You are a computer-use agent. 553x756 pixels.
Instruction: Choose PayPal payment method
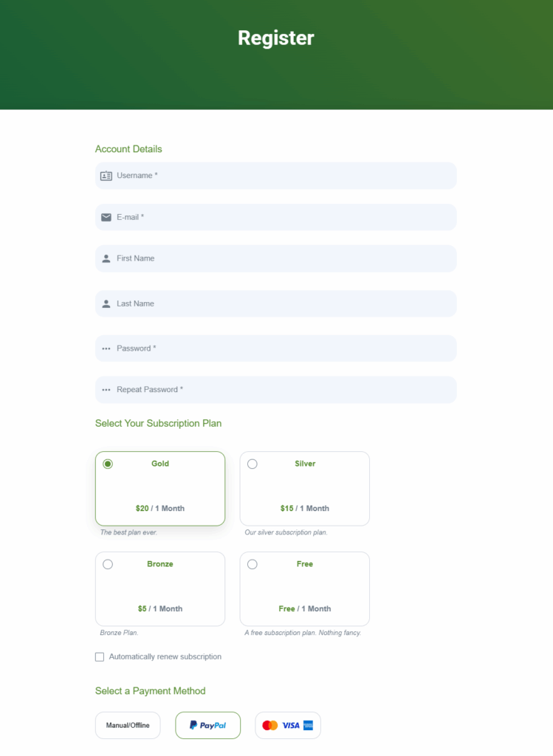[x=207, y=725]
